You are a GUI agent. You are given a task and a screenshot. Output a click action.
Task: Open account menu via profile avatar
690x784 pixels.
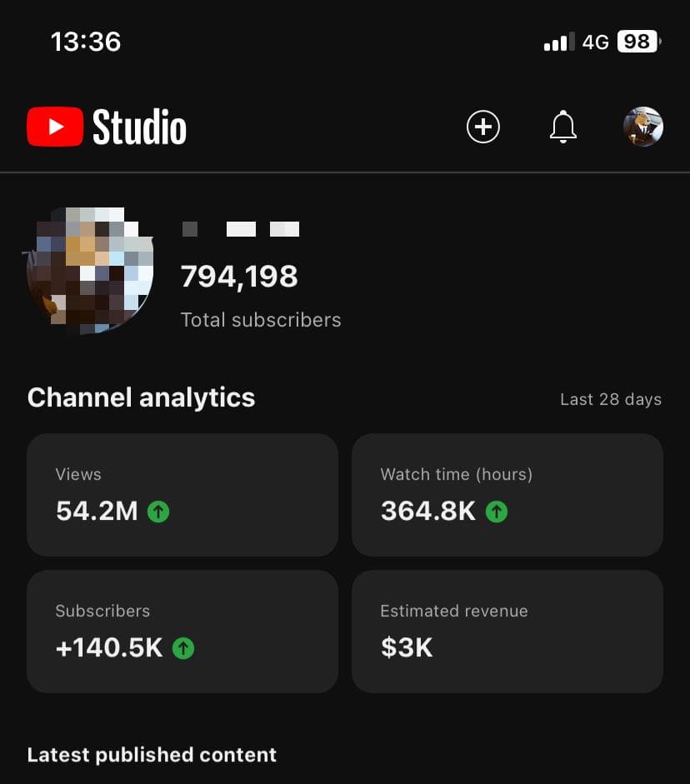(642, 127)
